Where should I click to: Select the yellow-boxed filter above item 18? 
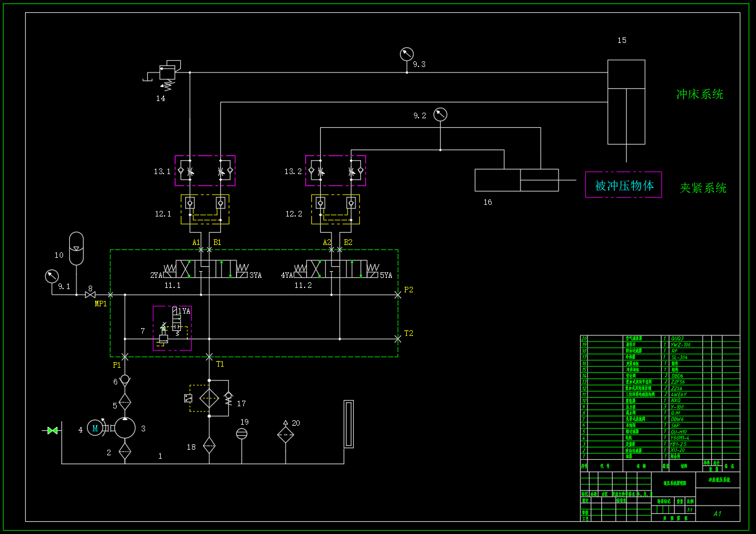pos(209,398)
